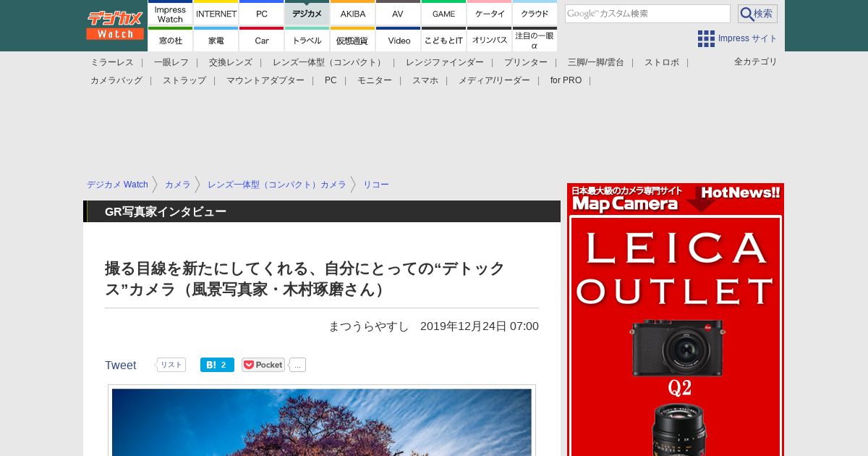Open the トラベル tab
Image resolution: width=868 pixels, height=456 pixels.
(307, 40)
